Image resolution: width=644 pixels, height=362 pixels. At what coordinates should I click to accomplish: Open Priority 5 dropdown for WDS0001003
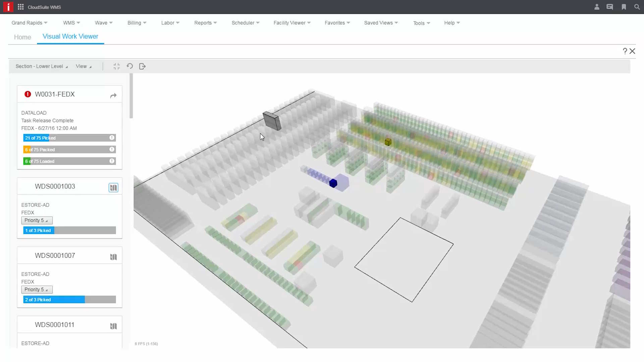(x=37, y=220)
